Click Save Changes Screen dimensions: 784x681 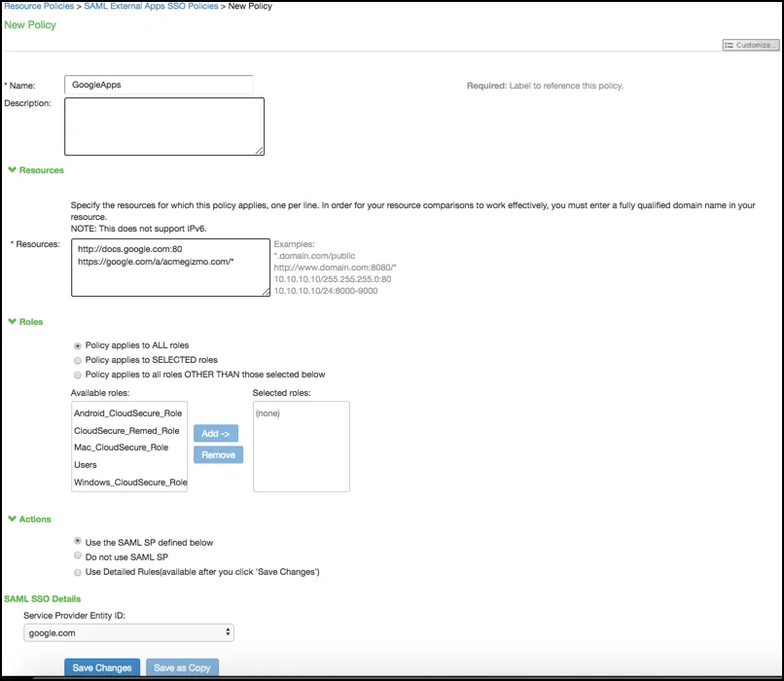click(x=102, y=668)
